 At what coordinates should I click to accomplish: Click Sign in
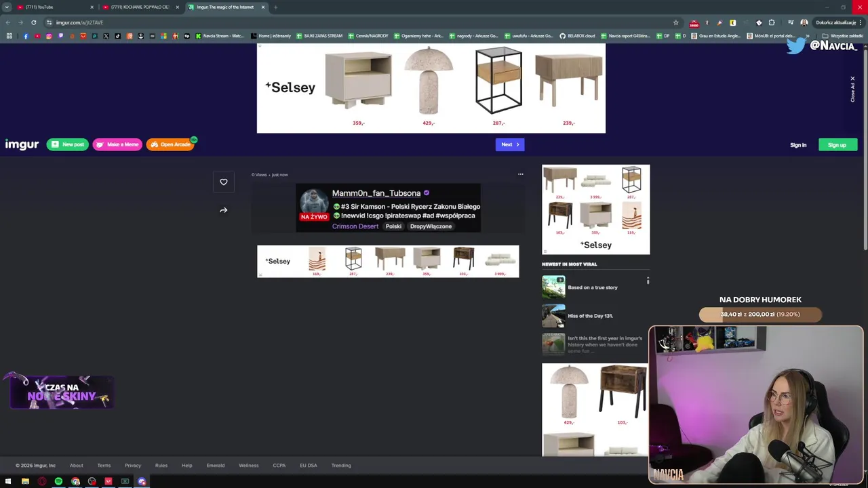point(798,145)
